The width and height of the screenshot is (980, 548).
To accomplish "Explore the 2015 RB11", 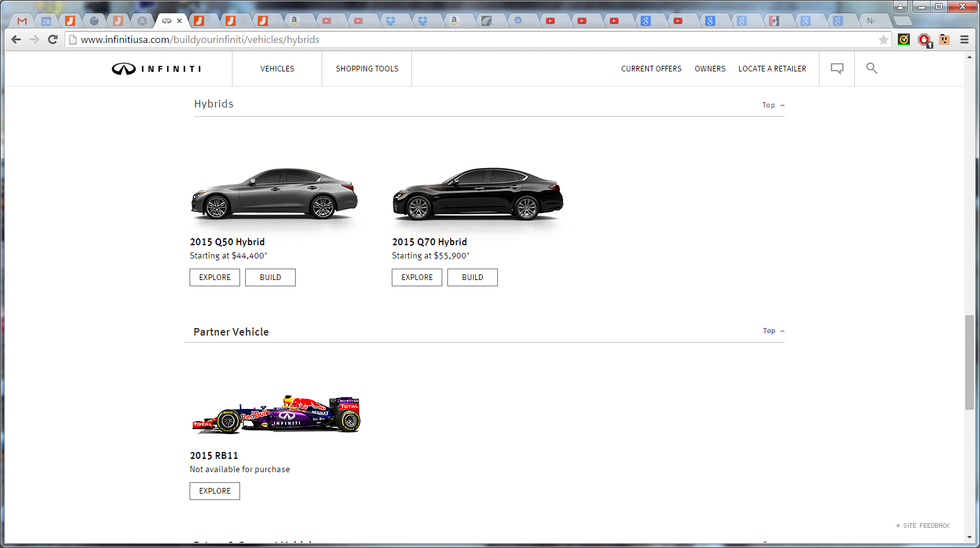I will click(215, 491).
